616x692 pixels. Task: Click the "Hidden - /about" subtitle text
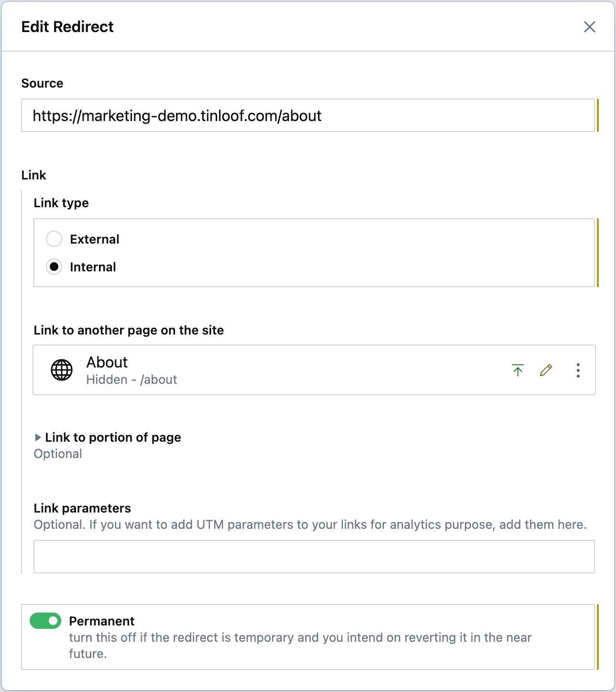point(132,379)
